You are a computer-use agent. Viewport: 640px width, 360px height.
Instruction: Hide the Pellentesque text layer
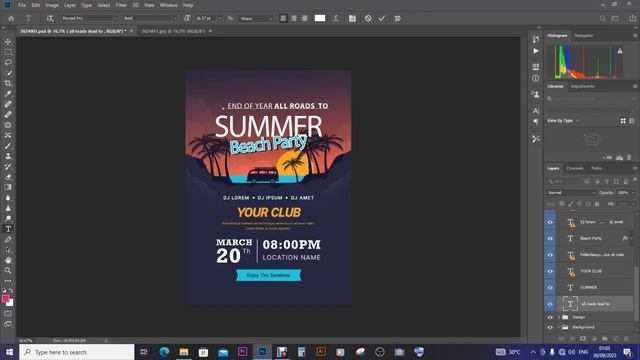click(x=550, y=255)
